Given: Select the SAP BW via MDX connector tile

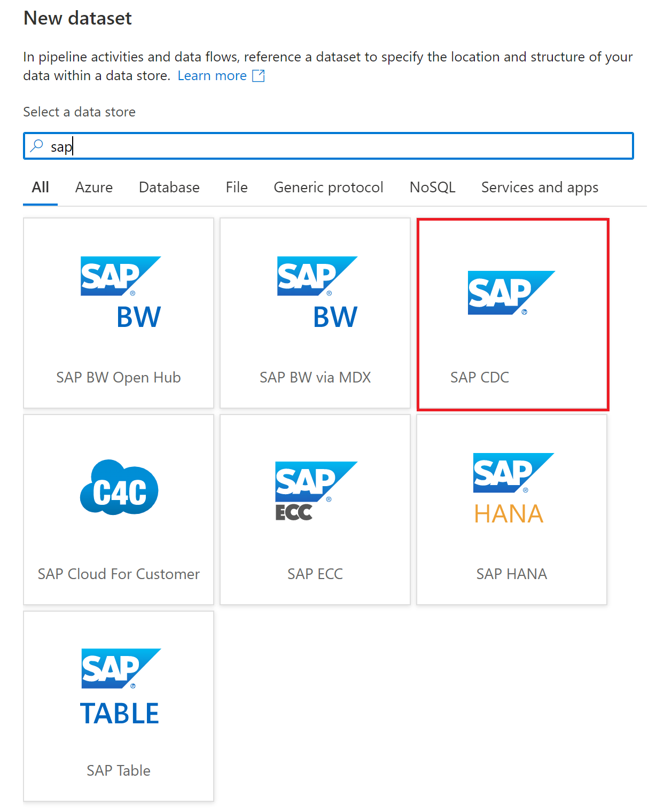Looking at the screenshot, I should click(x=315, y=313).
